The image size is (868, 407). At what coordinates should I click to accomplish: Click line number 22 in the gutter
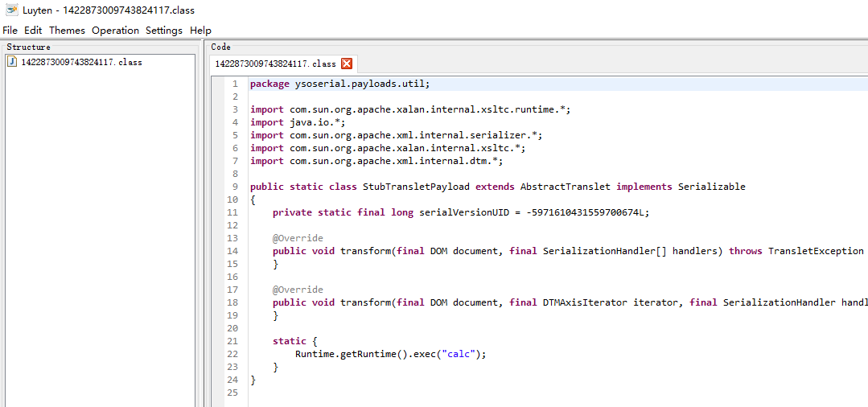[232, 354]
